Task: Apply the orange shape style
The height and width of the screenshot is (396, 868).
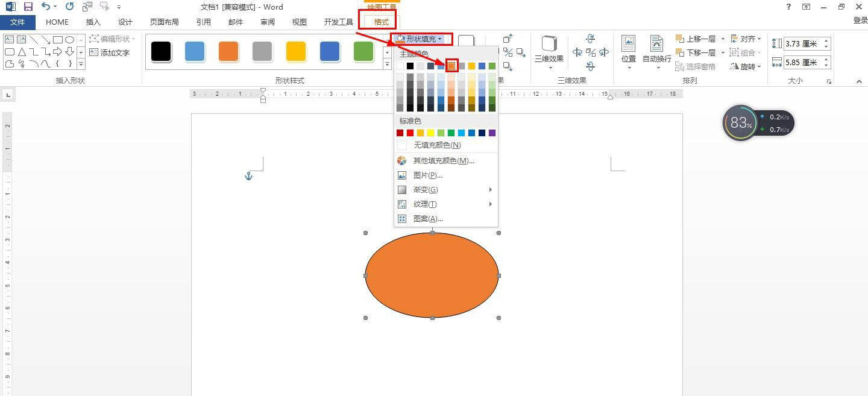Action: coord(228,51)
